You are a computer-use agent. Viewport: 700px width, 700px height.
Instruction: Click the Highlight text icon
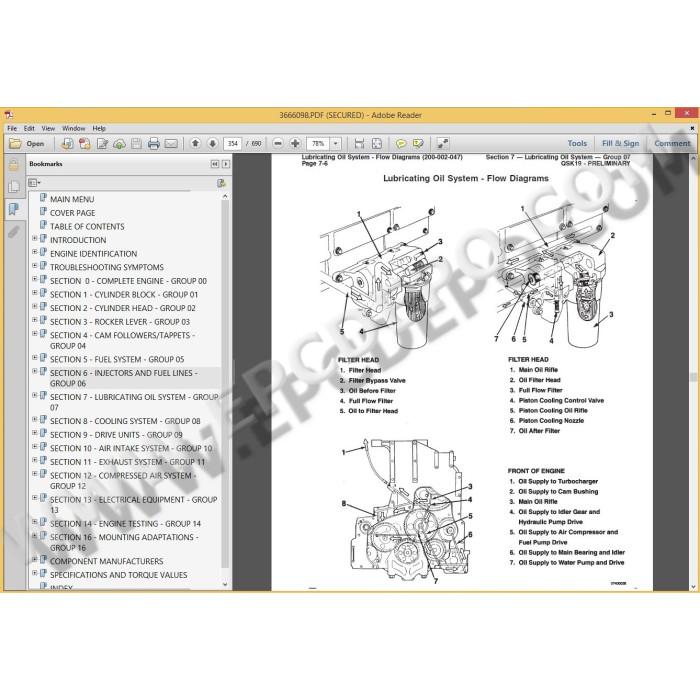coord(418,143)
